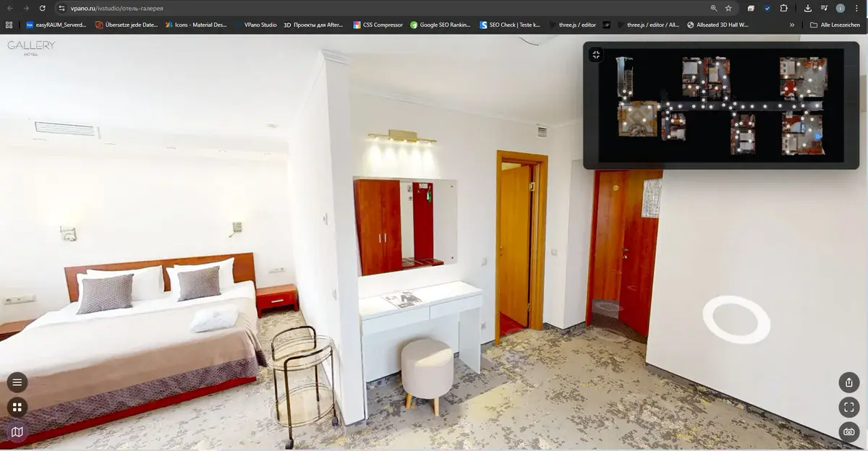Open the three.js / editor / All... bookmark
868x451 pixels.
[x=648, y=25]
